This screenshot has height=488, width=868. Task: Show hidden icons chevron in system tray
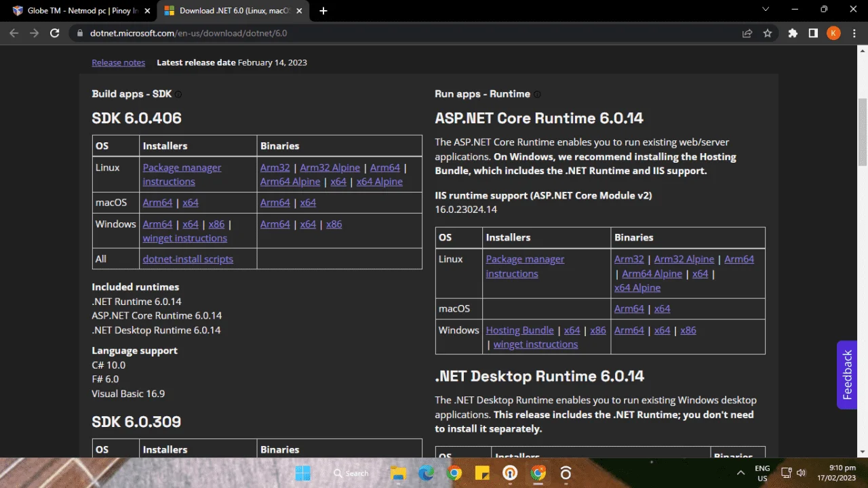coord(741,472)
